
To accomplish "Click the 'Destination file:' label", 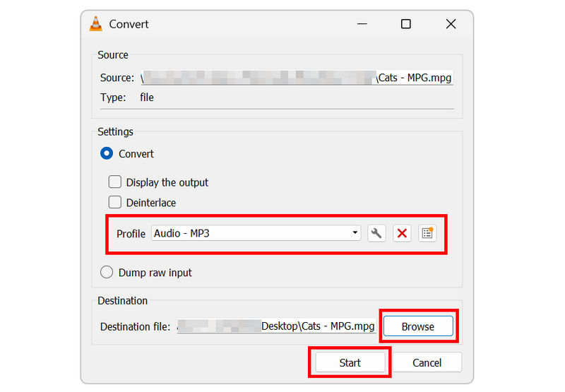I will (x=135, y=327).
